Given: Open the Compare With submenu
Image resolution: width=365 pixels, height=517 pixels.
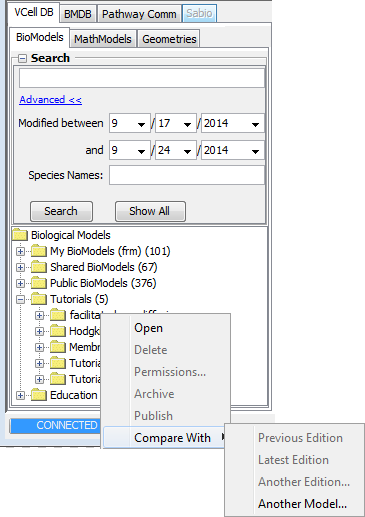Looking at the screenshot, I should coord(165,438).
